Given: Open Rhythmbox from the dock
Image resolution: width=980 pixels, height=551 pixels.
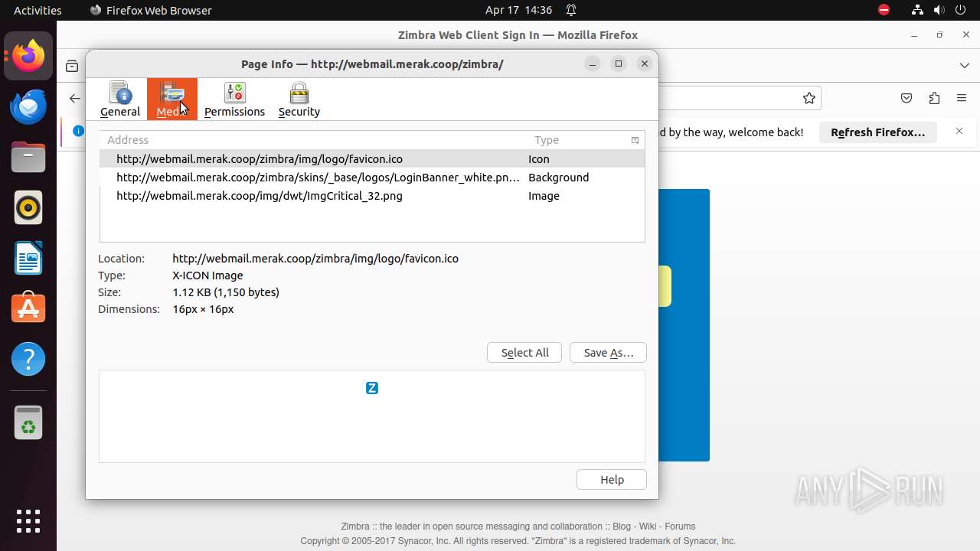Looking at the screenshot, I should coord(28,207).
